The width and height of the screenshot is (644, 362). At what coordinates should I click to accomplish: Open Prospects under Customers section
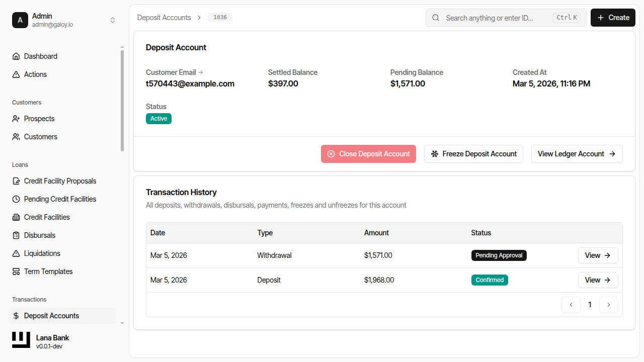pyautogui.click(x=16, y=118)
